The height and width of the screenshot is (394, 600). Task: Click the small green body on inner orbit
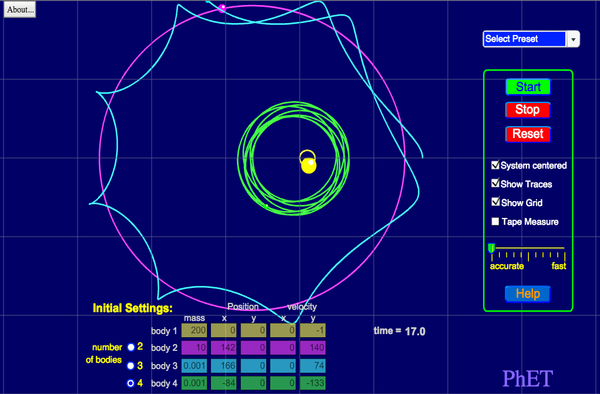pyautogui.click(x=267, y=206)
